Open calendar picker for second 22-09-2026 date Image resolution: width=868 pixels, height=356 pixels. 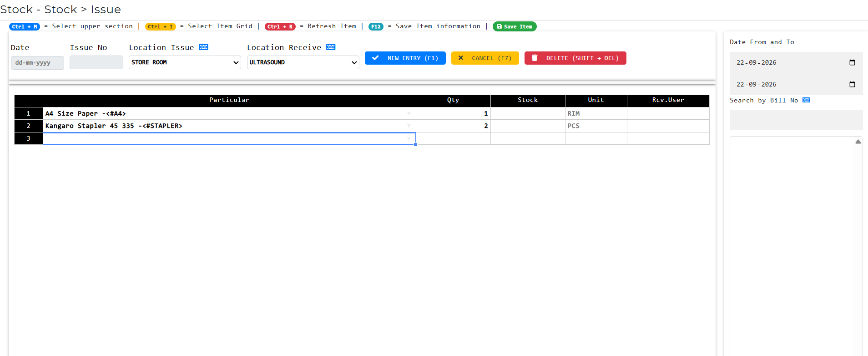(x=852, y=84)
